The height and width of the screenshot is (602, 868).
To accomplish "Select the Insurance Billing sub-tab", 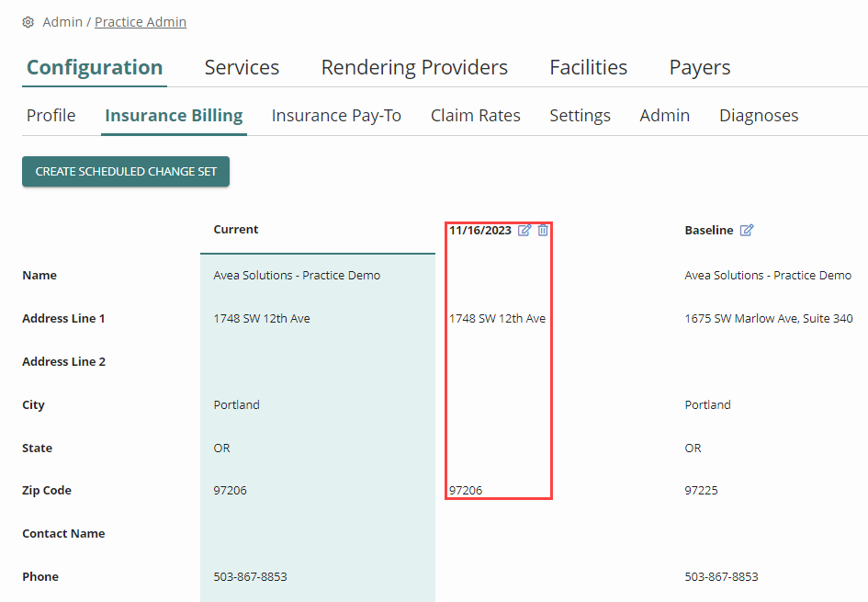I will [174, 116].
